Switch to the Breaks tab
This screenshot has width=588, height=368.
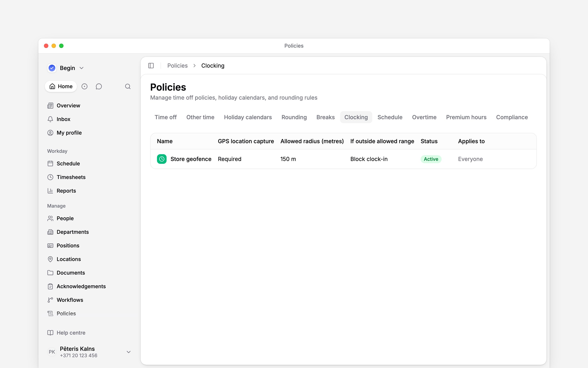tap(325, 117)
